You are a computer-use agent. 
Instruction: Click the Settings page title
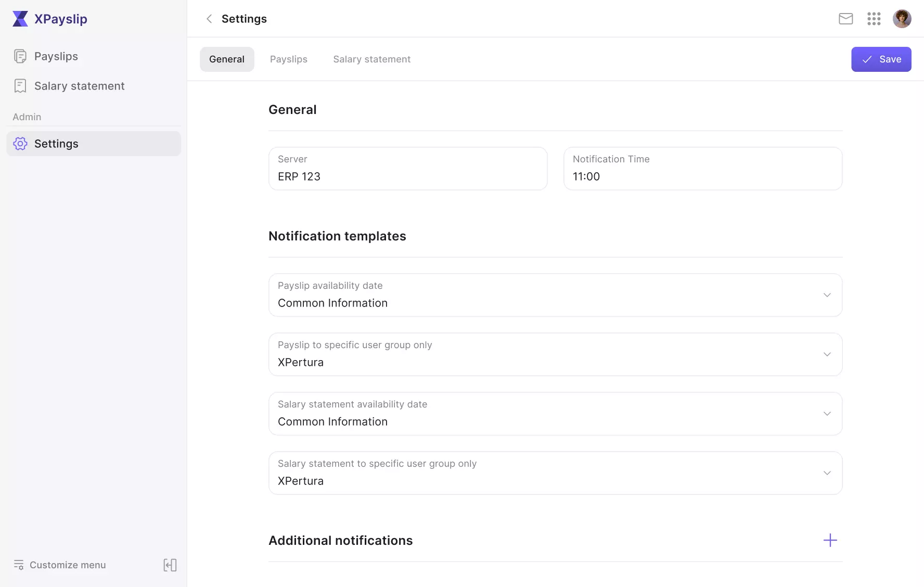(244, 19)
